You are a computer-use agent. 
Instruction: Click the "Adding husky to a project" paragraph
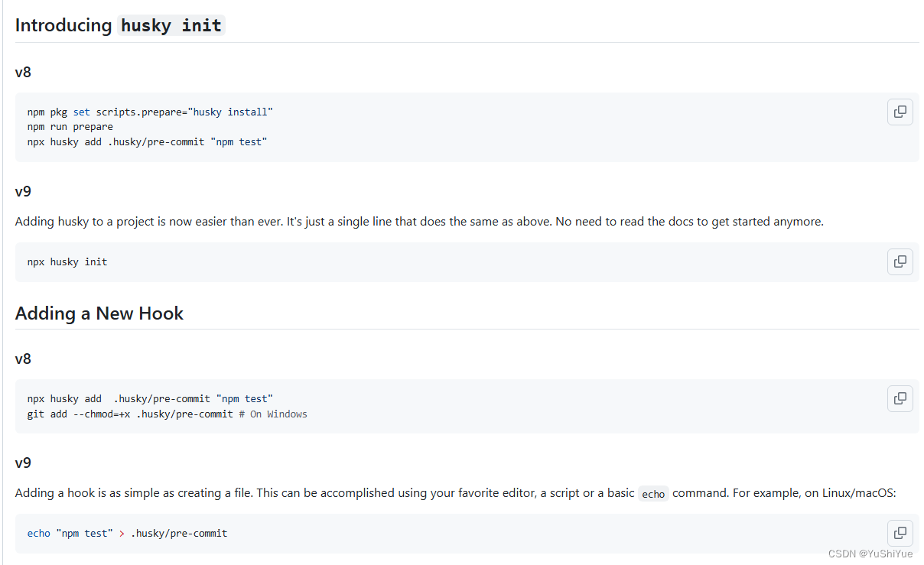pos(419,222)
